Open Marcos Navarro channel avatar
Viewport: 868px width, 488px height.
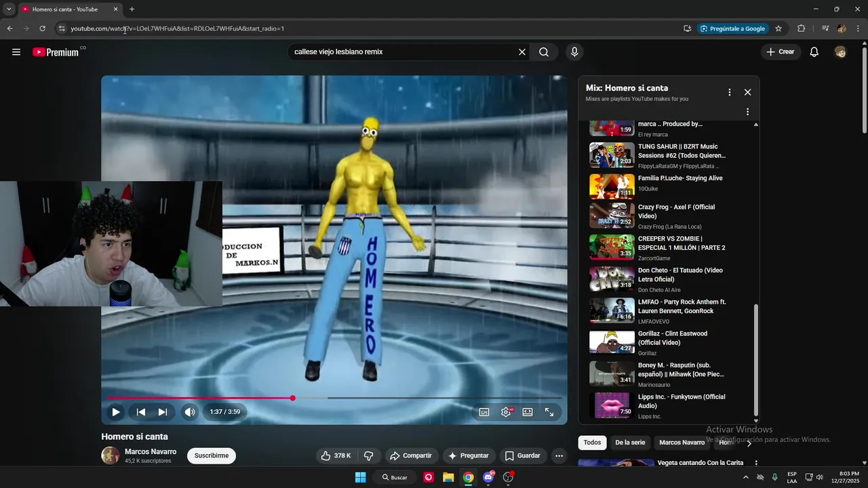coord(111,455)
